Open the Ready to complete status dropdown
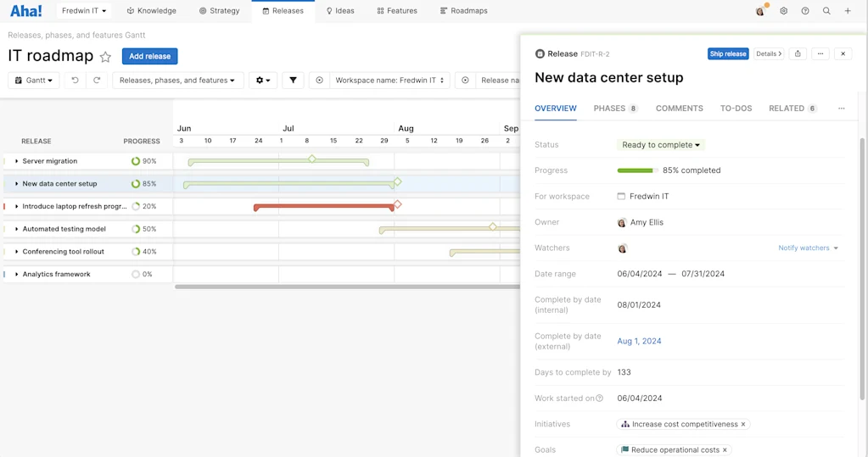This screenshot has height=457, width=868. click(x=660, y=145)
